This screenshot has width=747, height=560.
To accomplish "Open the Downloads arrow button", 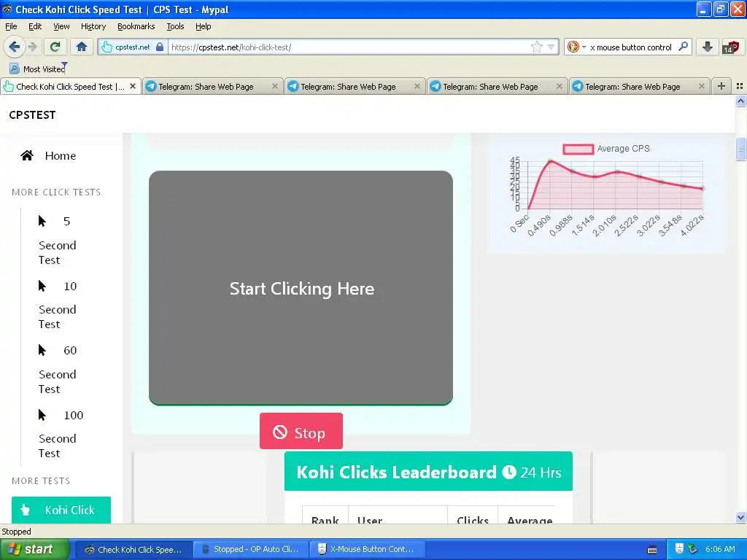I will point(707,47).
